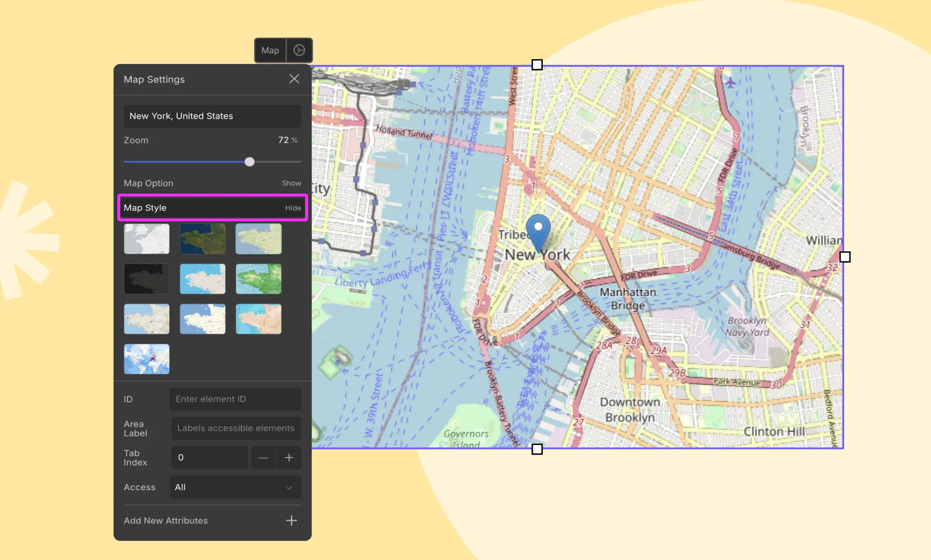Increase the Tab Index with plus button
This screenshot has height=560, width=931.
(x=289, y=457)
